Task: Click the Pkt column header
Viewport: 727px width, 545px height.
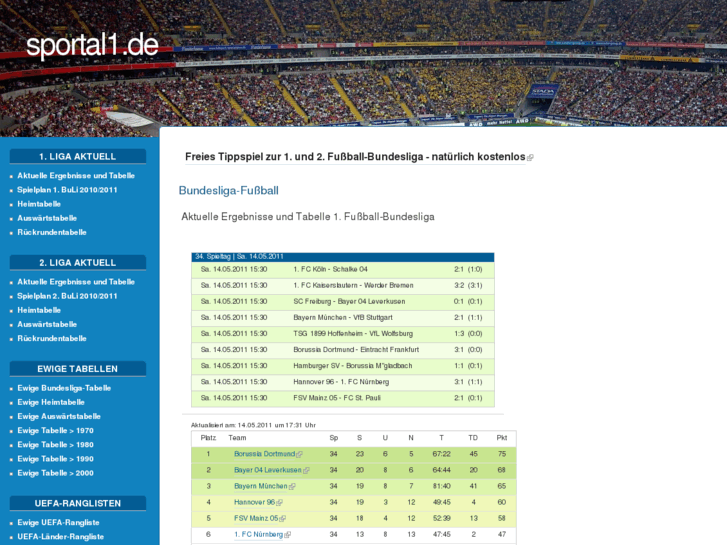Action: point(502,438)
